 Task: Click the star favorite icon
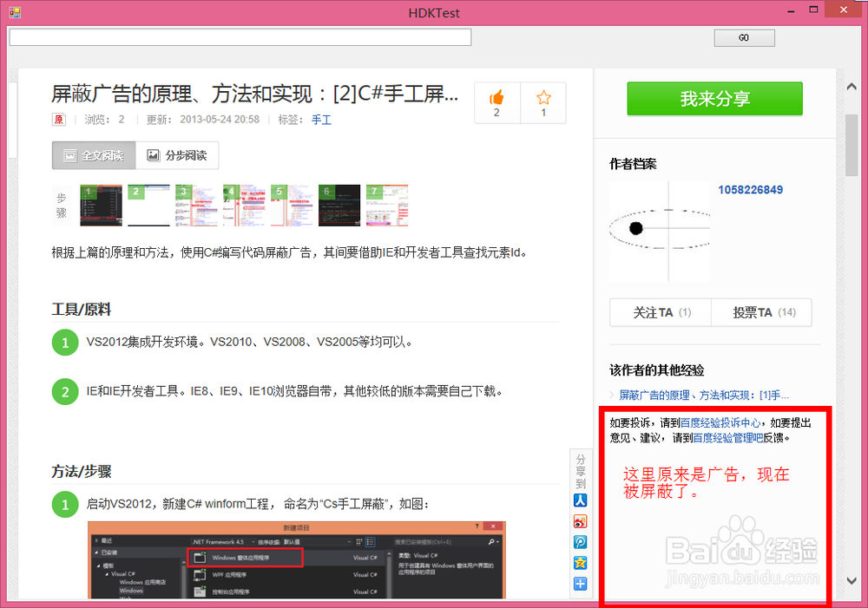[543, 97]
